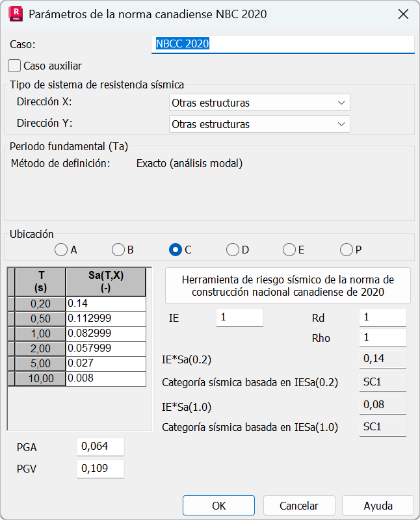Select Ubicación option B
This screenshot has height=520, width=420.
coord(118,250)
